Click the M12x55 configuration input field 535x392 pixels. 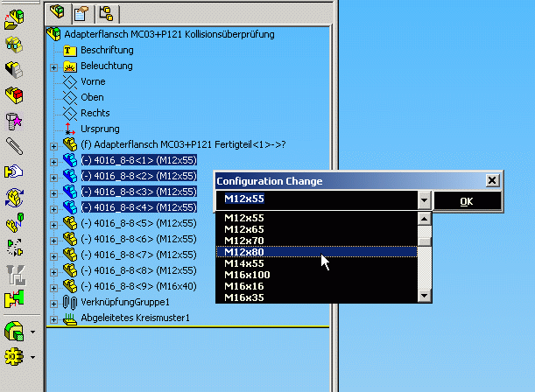tap(317, 200)
